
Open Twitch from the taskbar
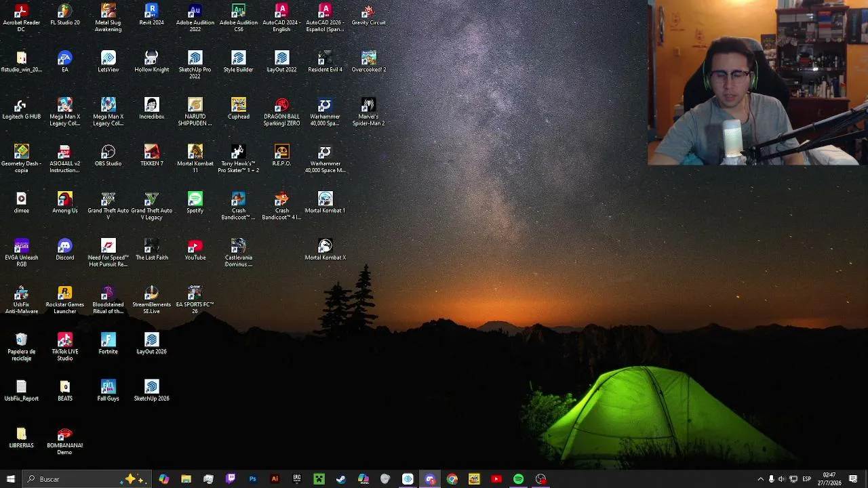[231, 479]
